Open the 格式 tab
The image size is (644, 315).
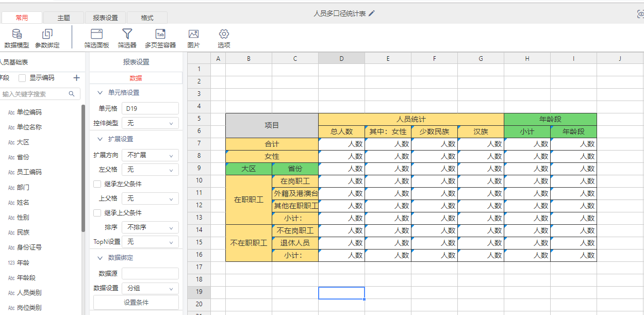(147, 18)
